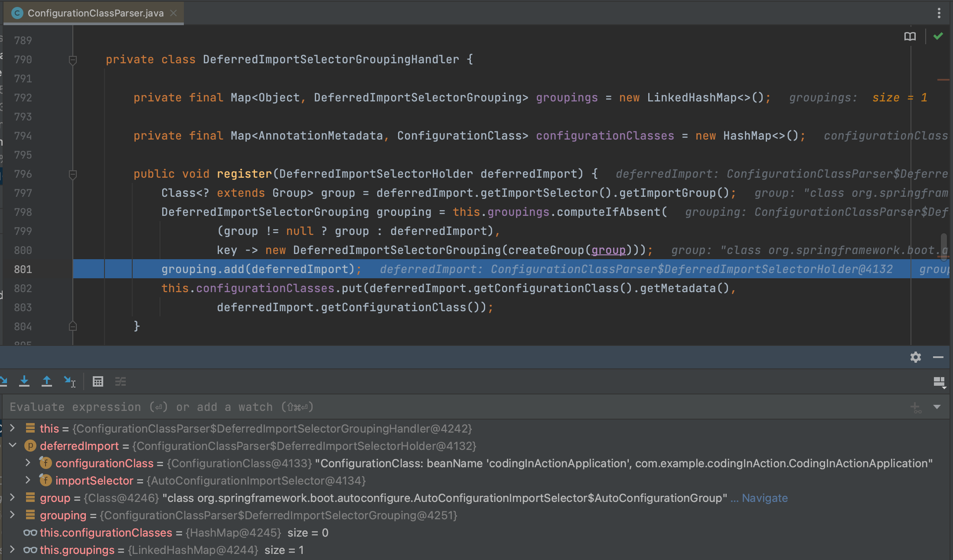This screenshot has width=953, height=560.
Task: Hide the debug panel using the minimize dash
Action: click(x=938, y=357)
